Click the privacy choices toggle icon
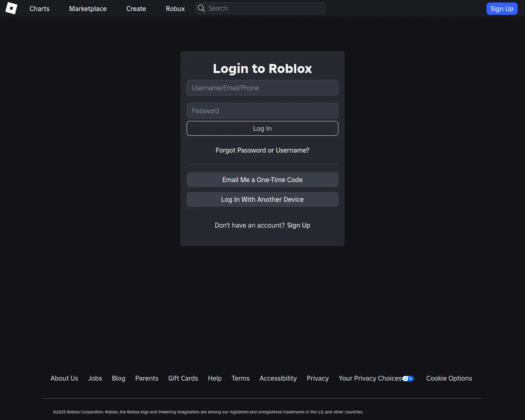525x420 pixels. point(408,379)
